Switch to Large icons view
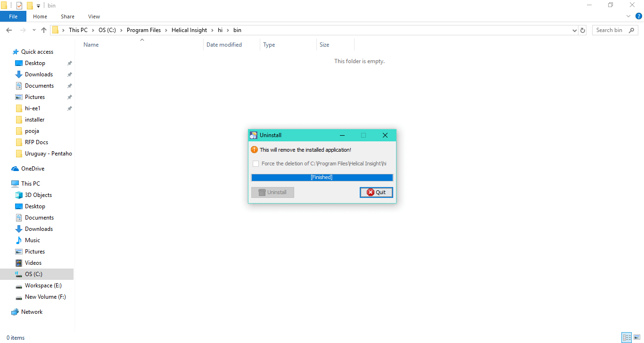Image resolution: width=644 pixels, height=343 pixels. click(x=636, y=338)
